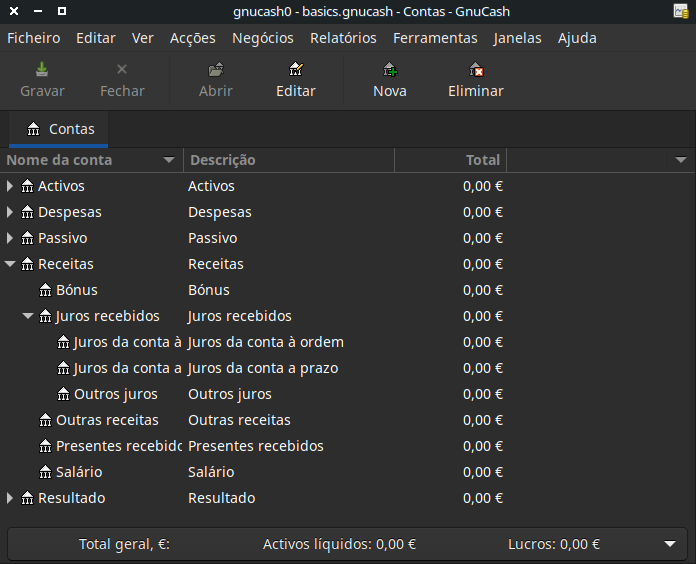696x564 pixels.
Task: Click the Passivo description cell
Action: (213, 238)
